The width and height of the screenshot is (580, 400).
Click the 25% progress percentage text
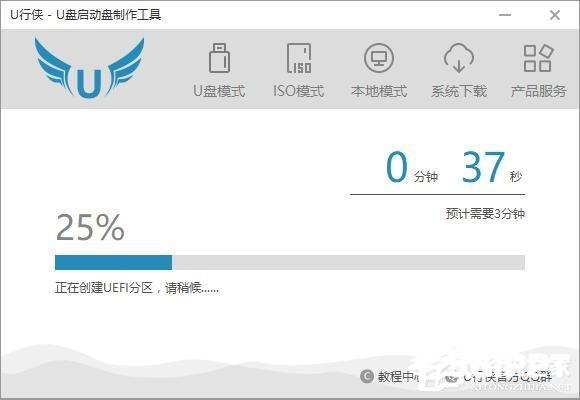90,227
